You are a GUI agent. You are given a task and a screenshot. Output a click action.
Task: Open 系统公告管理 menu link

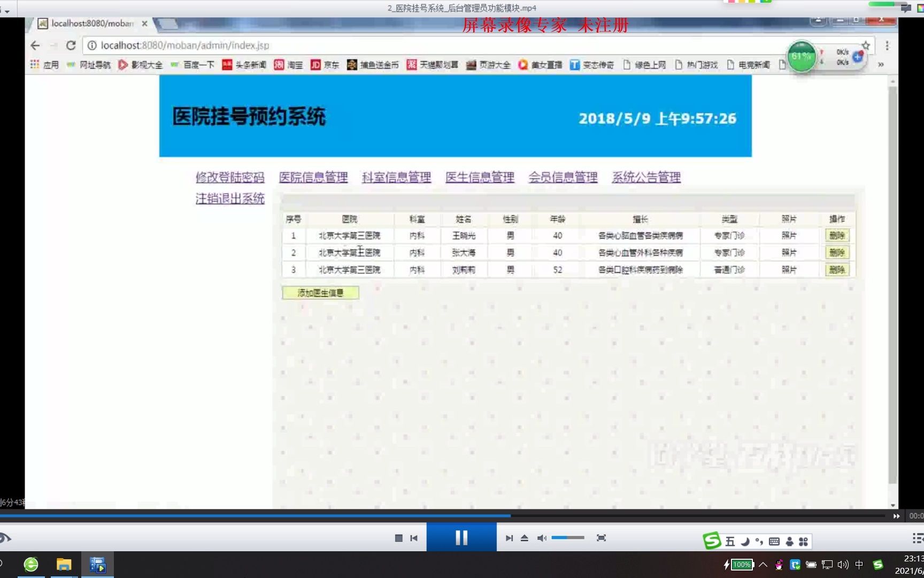646,177
